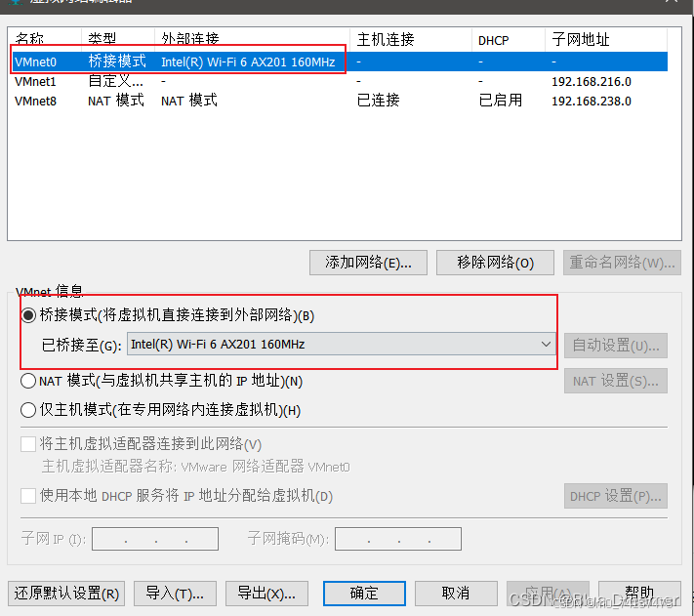The height and width of the screenshot is (616, 694).
Task: Click the 子网地址 column header
Action: point(606,39)
